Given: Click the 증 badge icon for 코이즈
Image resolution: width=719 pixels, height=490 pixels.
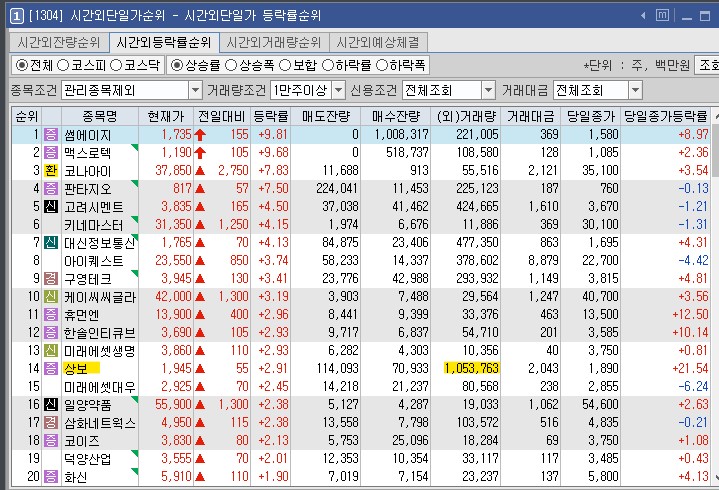Looking at the screenshot, I should pos(51,440).
